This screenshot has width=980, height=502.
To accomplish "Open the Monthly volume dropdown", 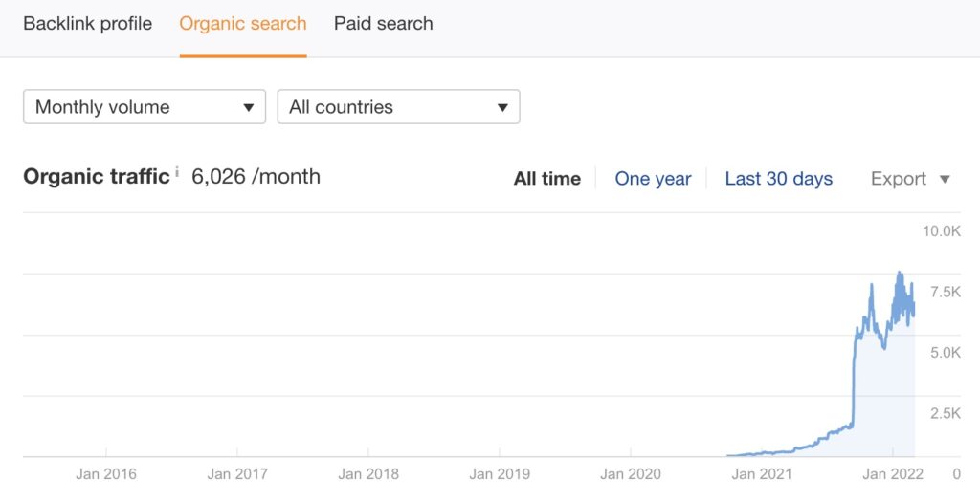I will pos(144,107).
